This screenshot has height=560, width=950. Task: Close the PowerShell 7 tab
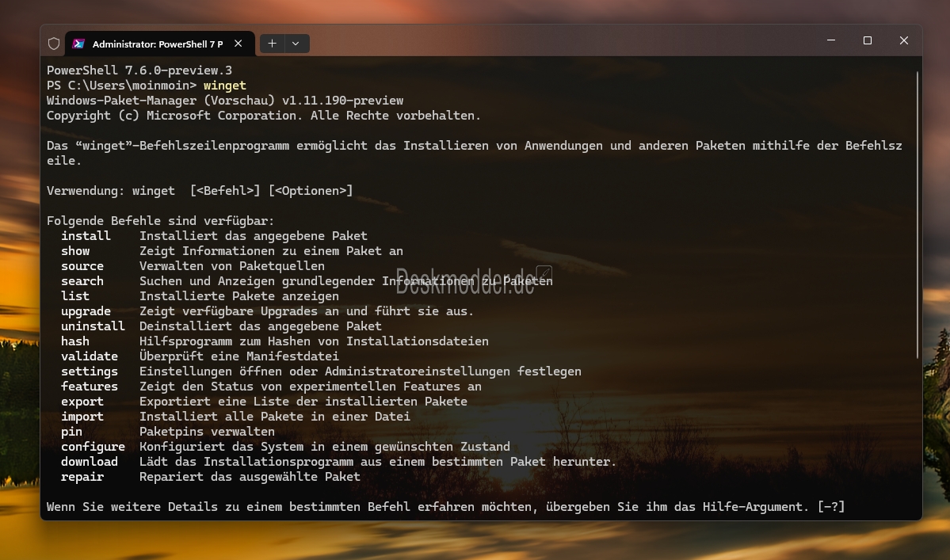238,44
